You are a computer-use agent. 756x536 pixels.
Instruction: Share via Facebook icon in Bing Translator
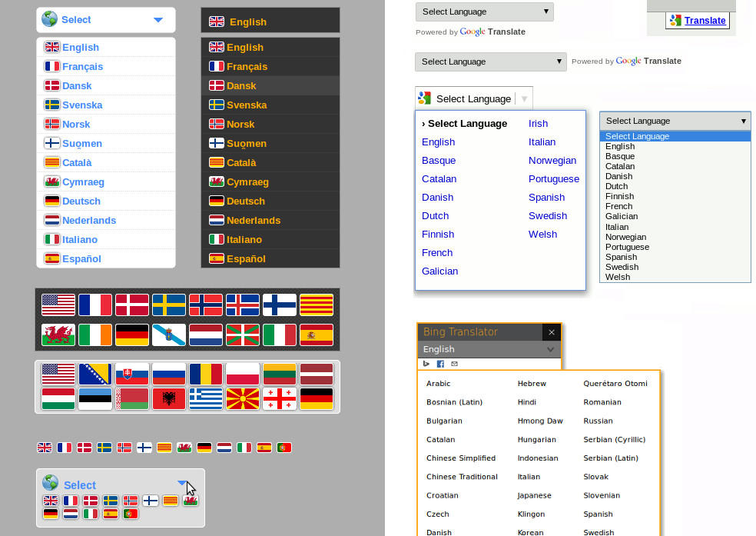[440, 364]
